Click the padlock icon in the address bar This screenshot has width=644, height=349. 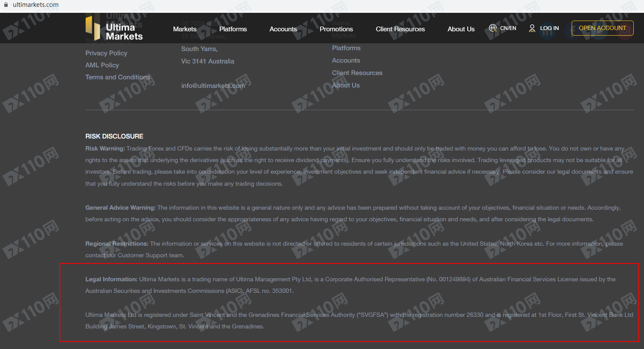tap(6, 5)
